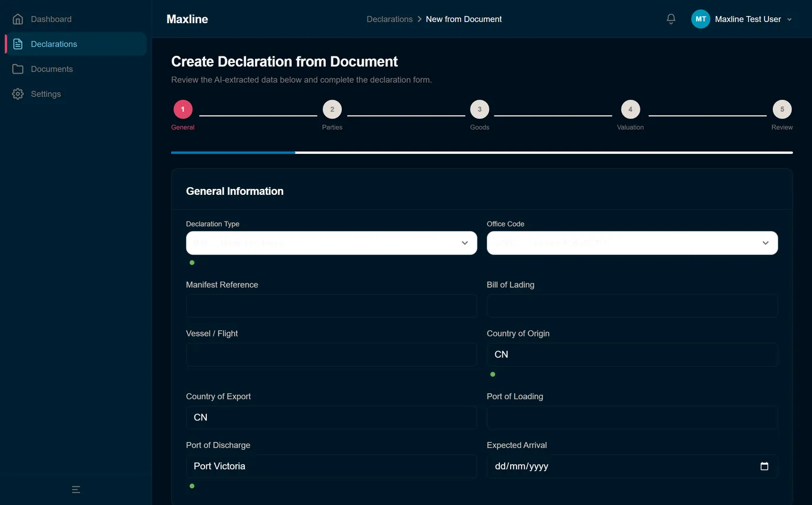Image resolution: width=812 pixels, height=505 pixels.
Task: Open the Maxline Test User menu
Action: [x=742, y=19]
